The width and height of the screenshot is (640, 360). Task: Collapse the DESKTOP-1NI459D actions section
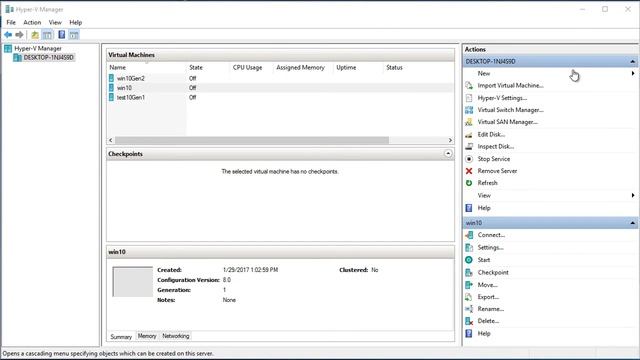tap(632, 61)
